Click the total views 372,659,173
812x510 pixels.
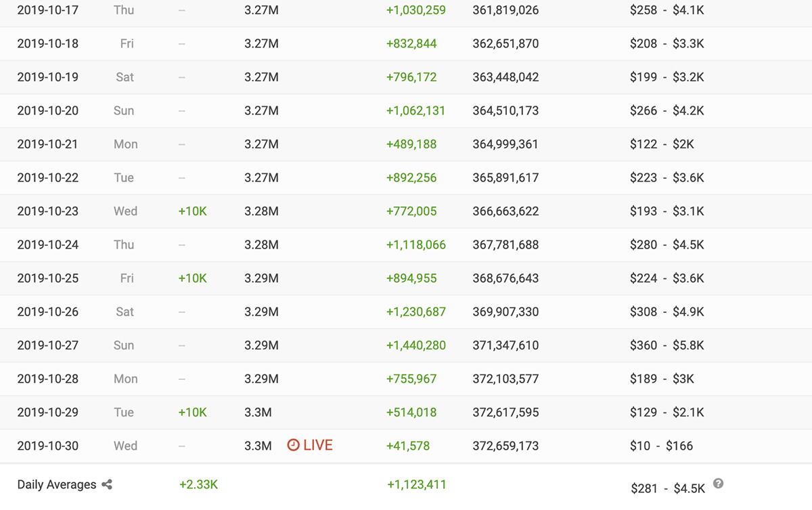[505, 446]
